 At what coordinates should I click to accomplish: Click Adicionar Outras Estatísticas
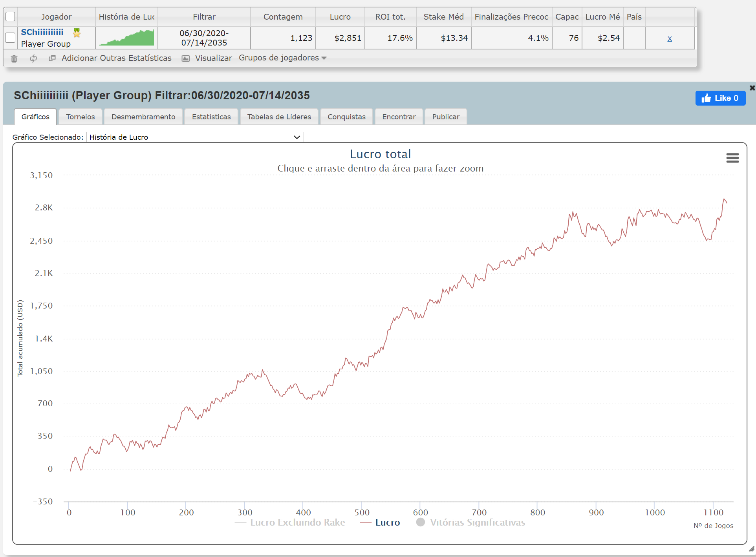pos(117,58)
